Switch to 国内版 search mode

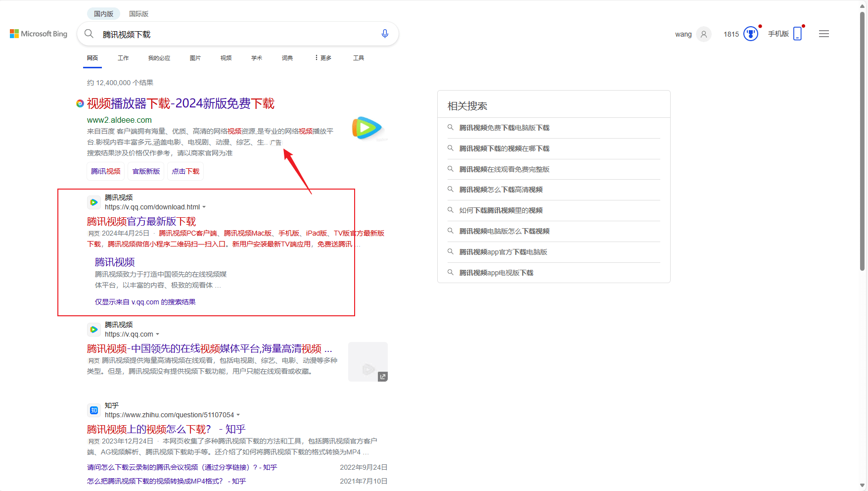click(103, 14)
